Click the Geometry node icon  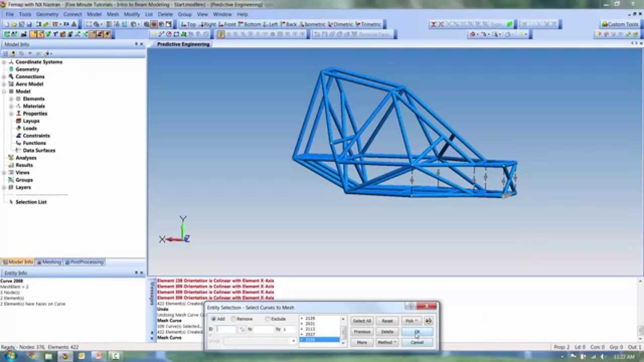pos(11,69)
